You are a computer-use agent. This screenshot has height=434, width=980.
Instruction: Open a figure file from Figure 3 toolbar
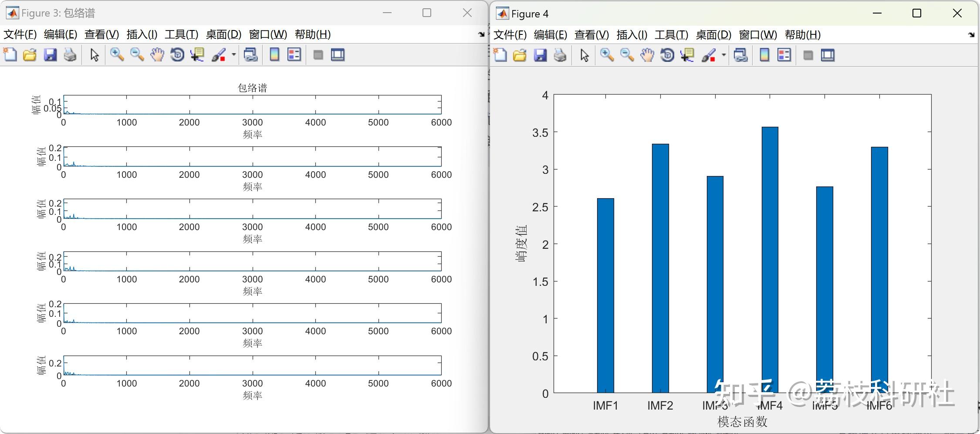29,55
